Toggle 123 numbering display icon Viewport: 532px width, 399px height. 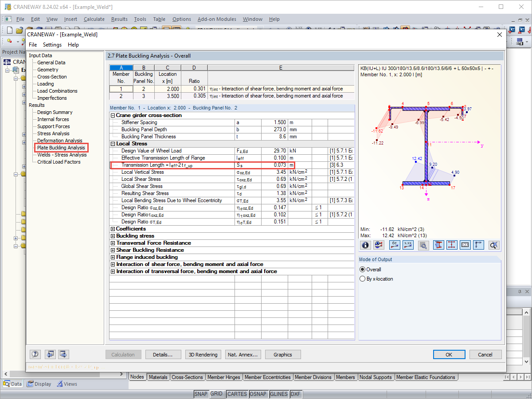coord(465,245)
